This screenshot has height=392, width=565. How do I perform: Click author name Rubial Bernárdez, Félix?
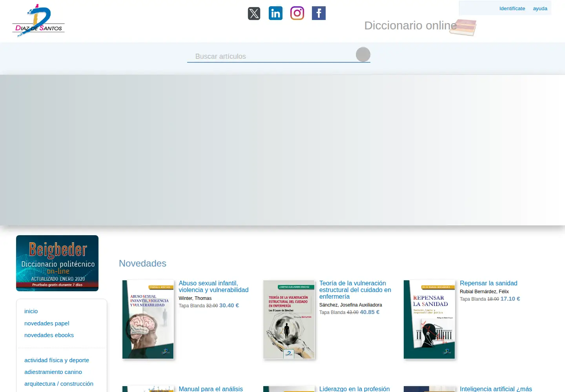pyautogui.click(x=484, y=292)
